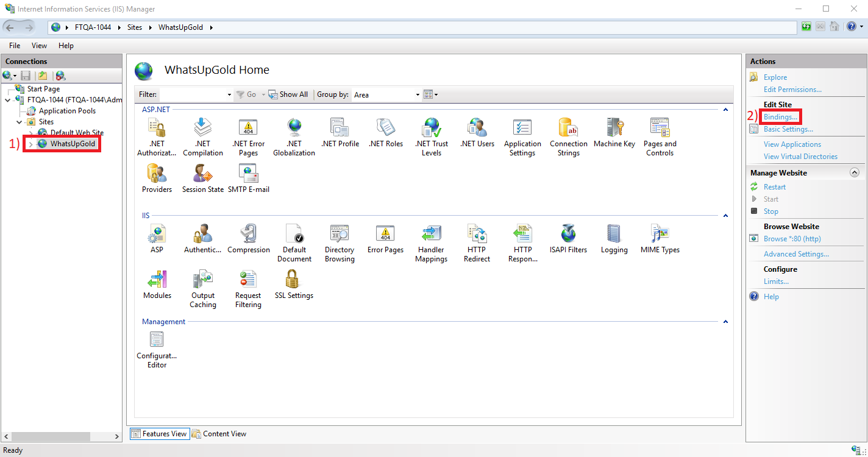Collapse the Sites tree node

(x=19, y=122)
